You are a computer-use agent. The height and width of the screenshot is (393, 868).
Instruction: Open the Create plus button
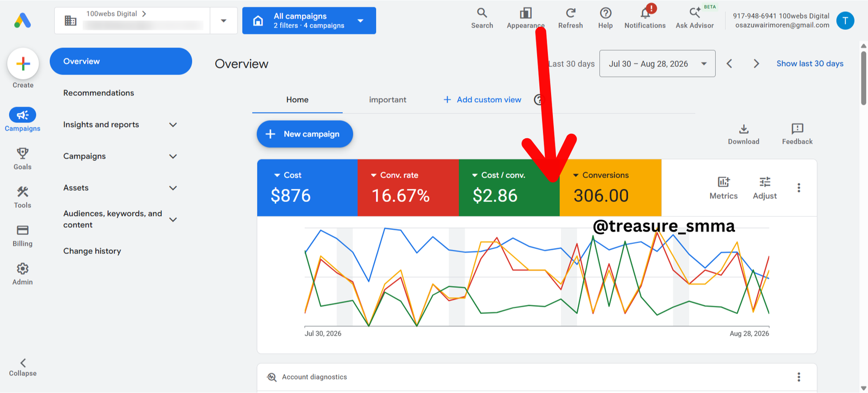(23, 63)
